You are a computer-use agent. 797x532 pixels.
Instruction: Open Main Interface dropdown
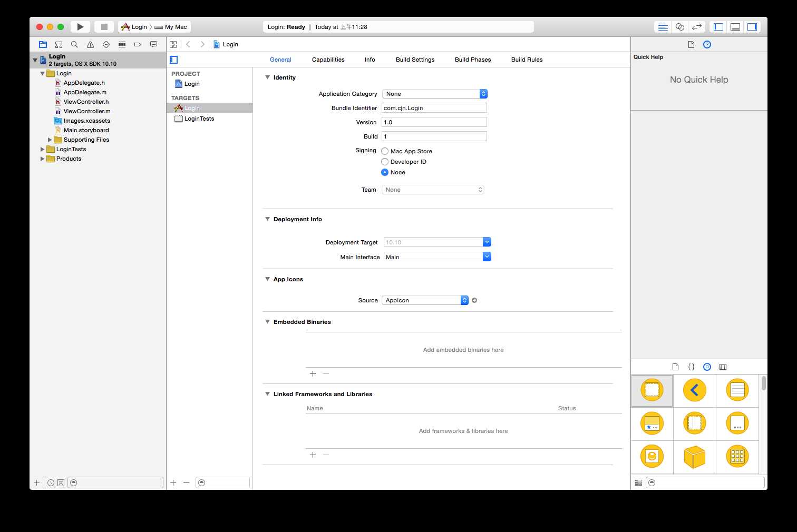click(487, 257)
